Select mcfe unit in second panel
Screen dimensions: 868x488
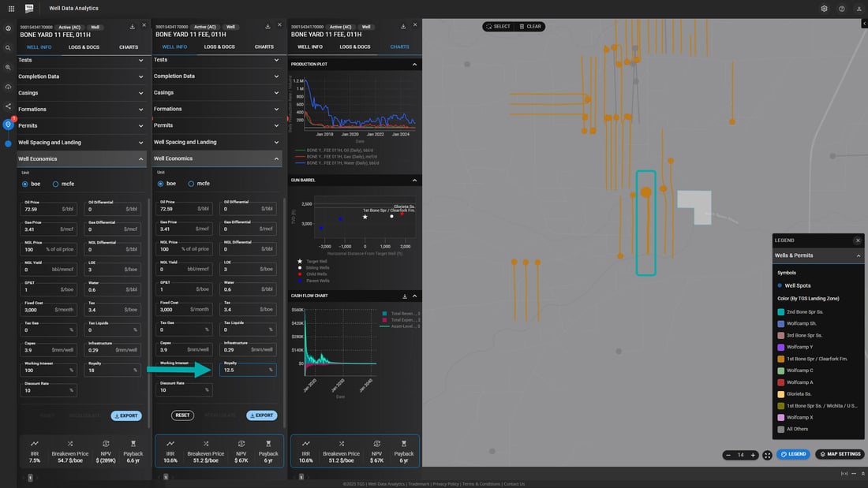[x=191, y=184]
